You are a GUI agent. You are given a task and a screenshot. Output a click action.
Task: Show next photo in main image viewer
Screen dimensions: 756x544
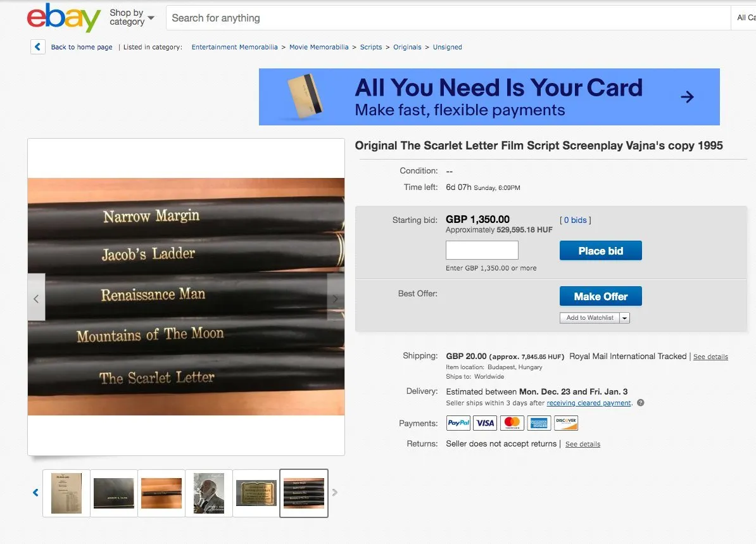coord(336,298)
